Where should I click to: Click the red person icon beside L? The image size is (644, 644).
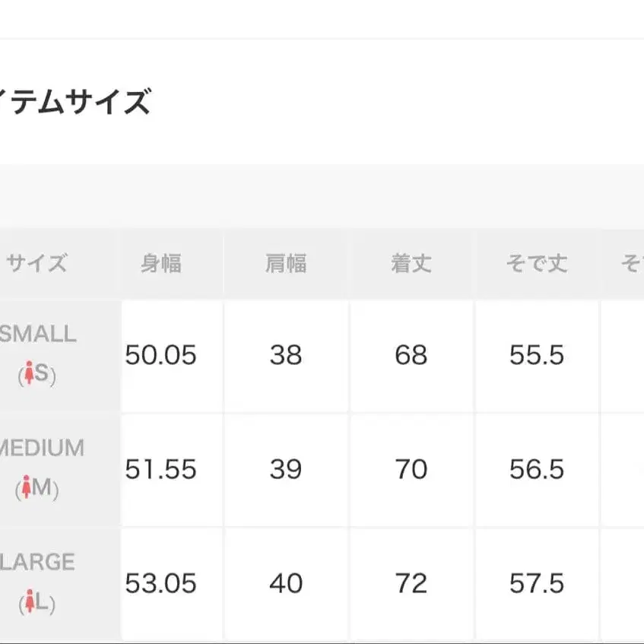[30, 602]
